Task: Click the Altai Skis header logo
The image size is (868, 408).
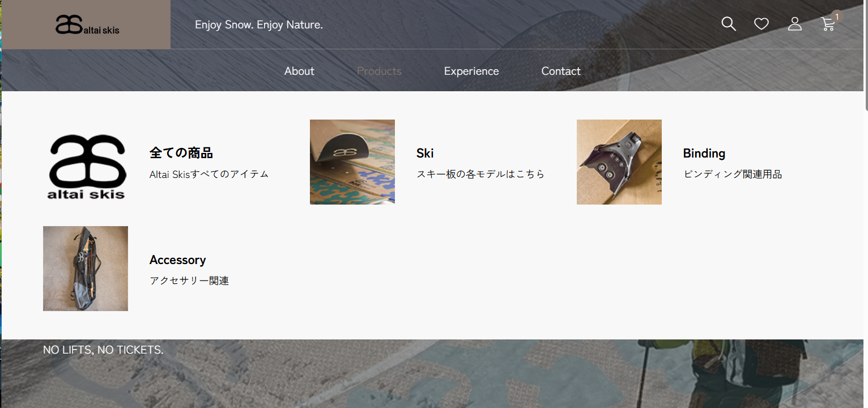Action: point(87,25)
